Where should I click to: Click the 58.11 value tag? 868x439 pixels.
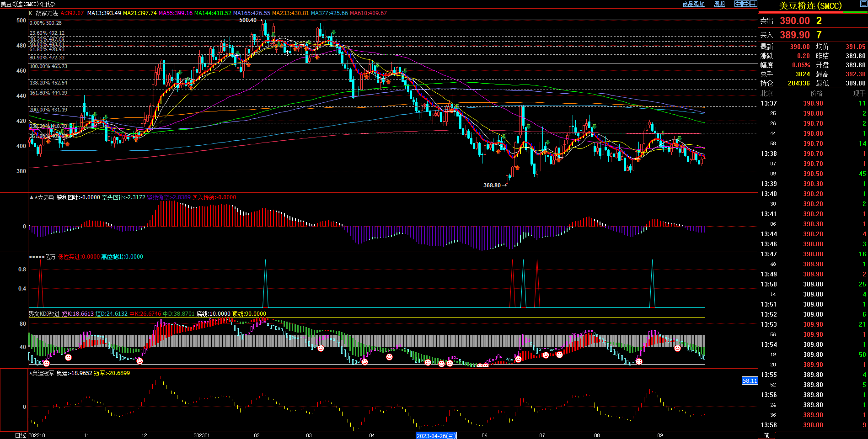[750, 381]
